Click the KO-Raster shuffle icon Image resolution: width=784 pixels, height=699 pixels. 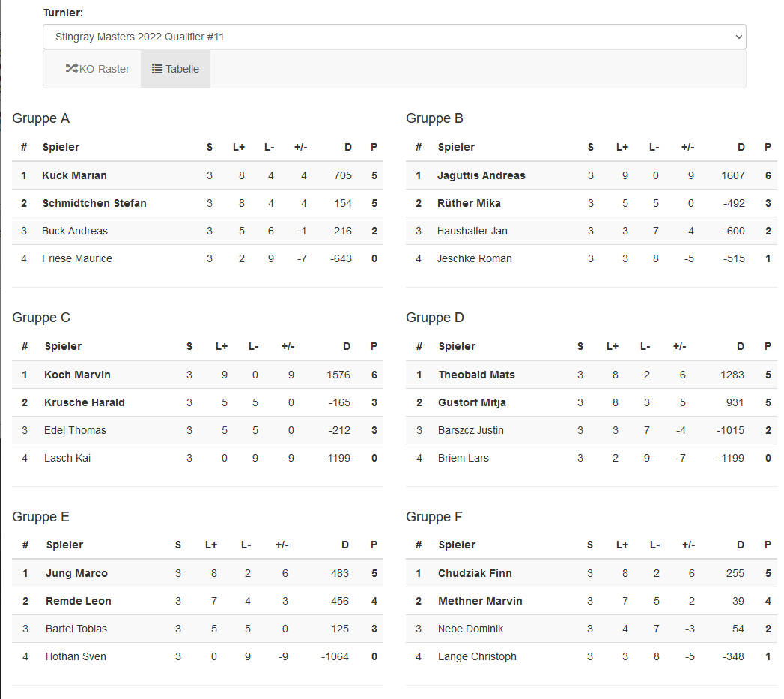coord(72,69)
